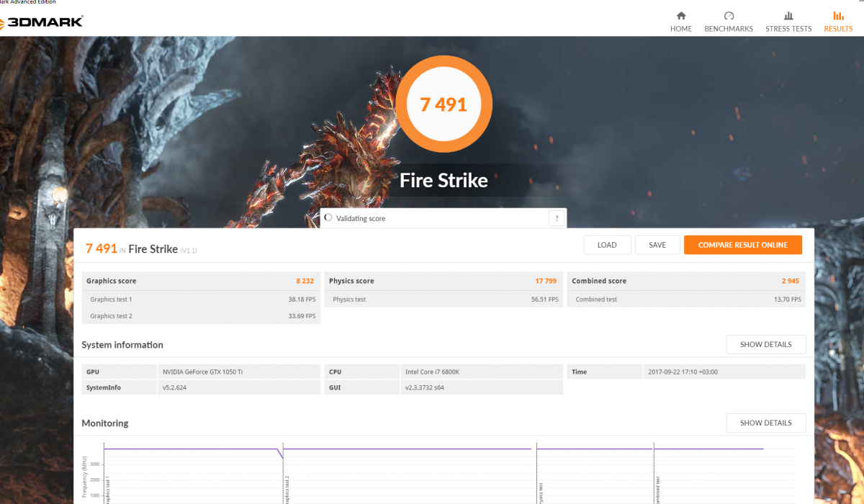Click the "Physics score" label
Image resolution: width=864 pixels, height=504 pixels.
351,281
